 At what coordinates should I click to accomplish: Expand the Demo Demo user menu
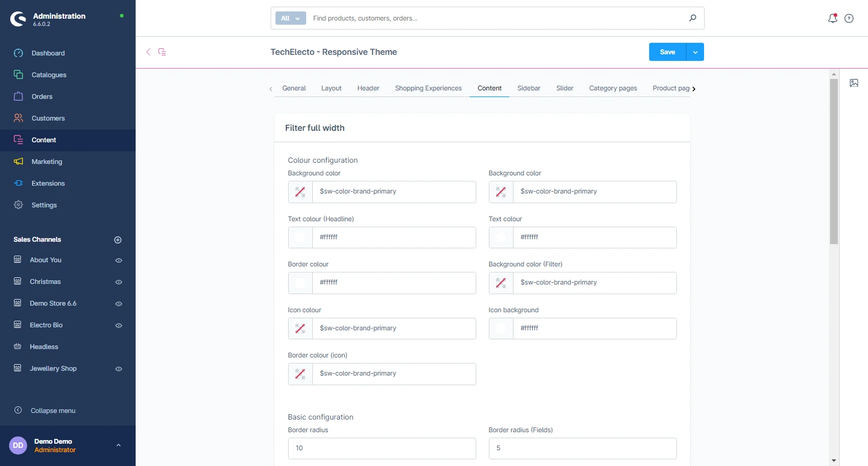(118, 446)
